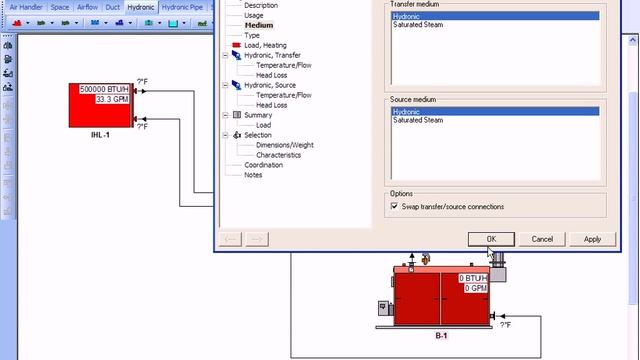Click the cyan tank icon in toolbar

click(x=173, y=23)
